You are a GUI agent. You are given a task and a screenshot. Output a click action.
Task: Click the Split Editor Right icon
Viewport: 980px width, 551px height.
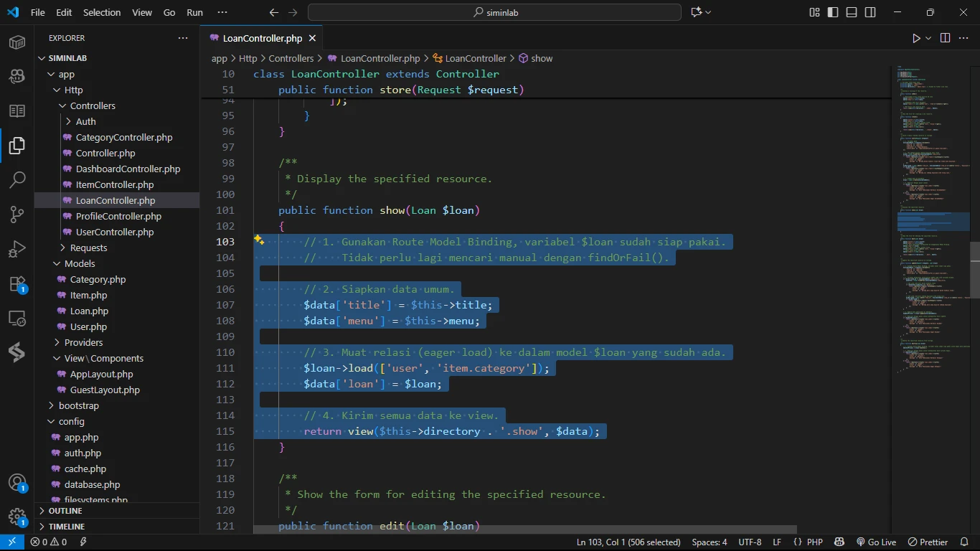pos(945,38)
